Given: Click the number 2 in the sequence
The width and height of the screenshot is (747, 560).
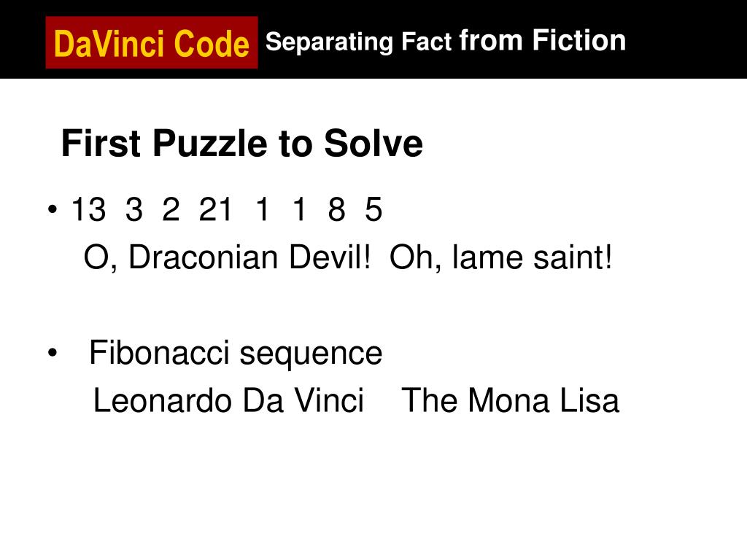Looking at the screenshot, I should 171,209.
